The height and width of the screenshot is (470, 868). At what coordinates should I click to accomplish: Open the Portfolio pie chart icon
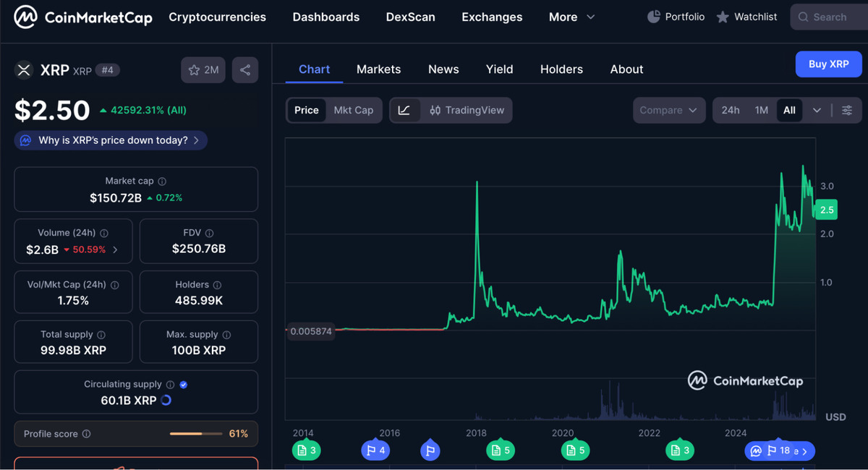653,17
